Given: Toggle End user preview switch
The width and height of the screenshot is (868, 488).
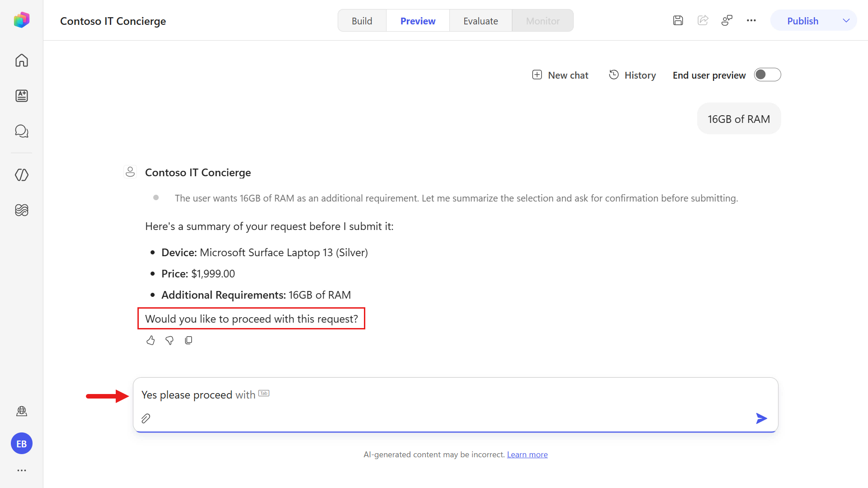Looking at the screenshot, I should coord(768,75).
